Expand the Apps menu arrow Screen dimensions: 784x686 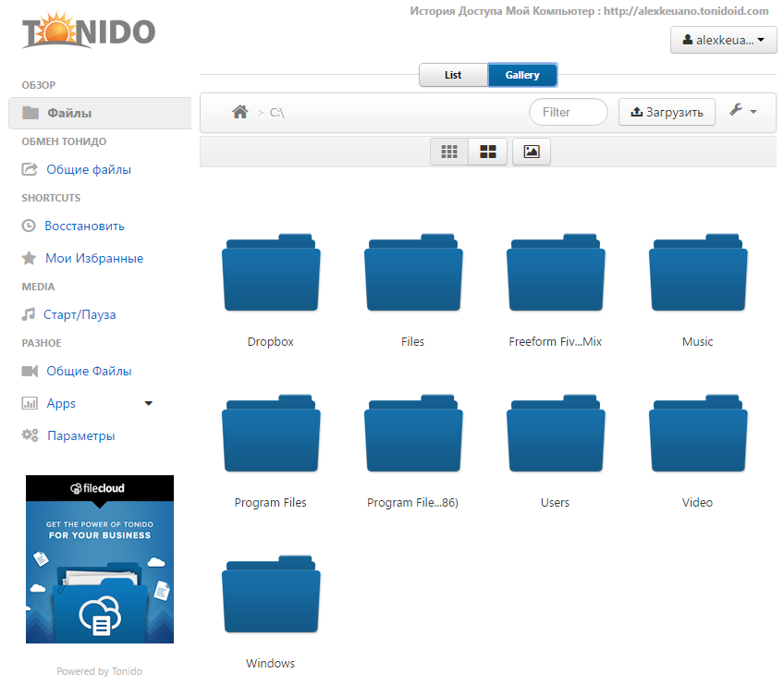(148, 403)
